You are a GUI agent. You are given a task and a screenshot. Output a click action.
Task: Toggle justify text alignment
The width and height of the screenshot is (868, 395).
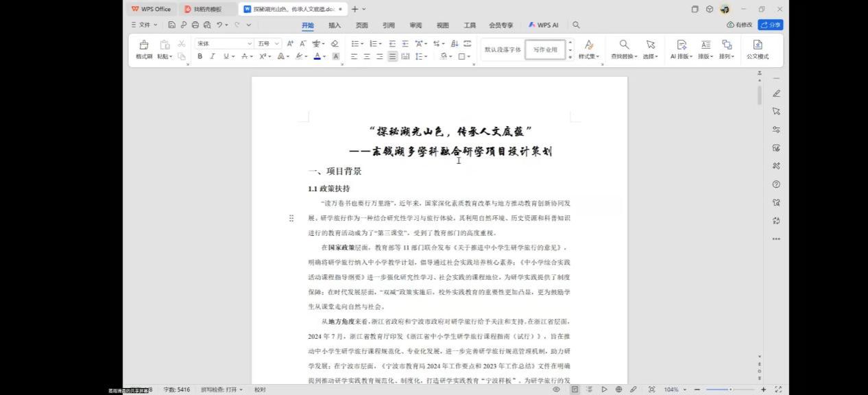click(x=392, y=56)
